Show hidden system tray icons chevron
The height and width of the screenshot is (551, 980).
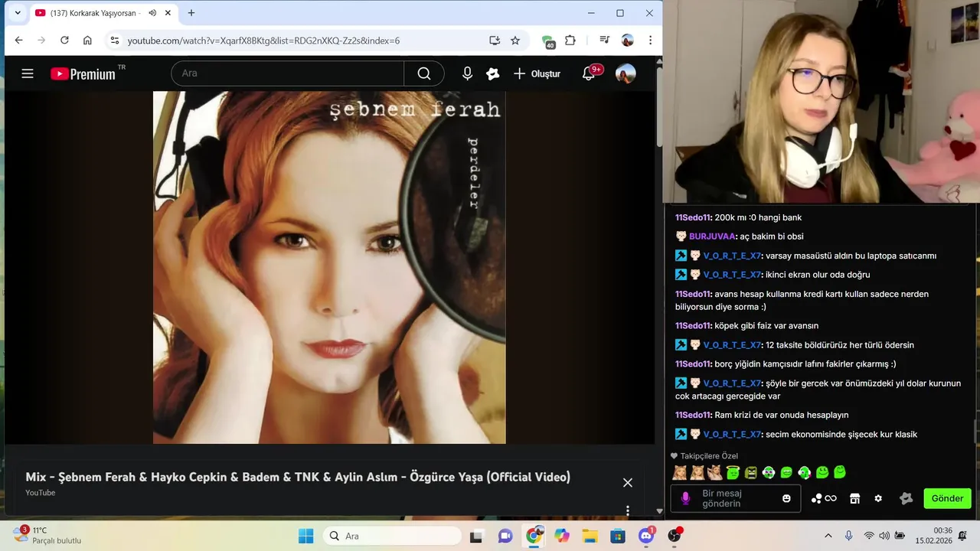pyautogui.click(x=828, y=536)
